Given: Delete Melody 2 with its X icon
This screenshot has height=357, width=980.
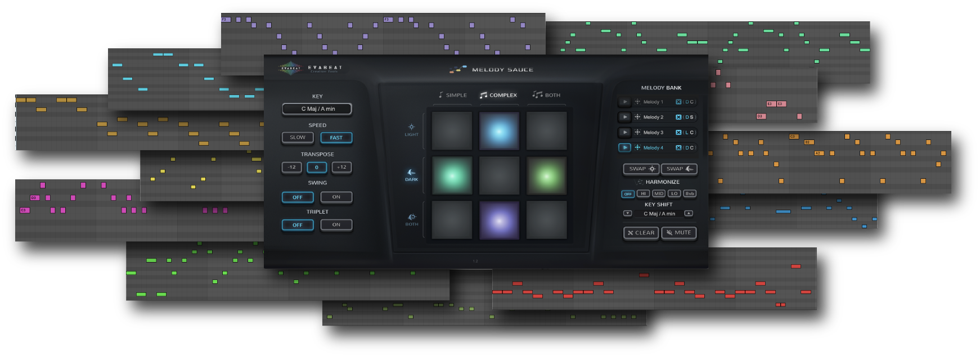Looking at the screenshot, I should (678, 117).
